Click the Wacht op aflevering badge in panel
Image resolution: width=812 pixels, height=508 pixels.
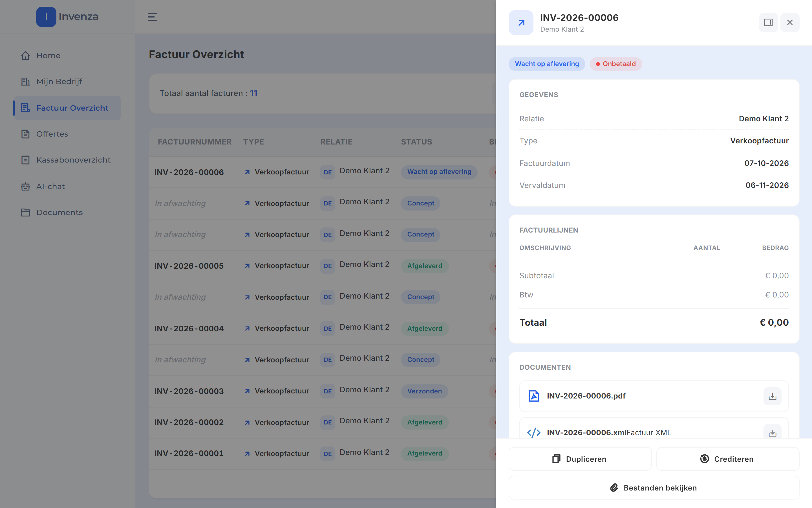pyautogui.click(x=547, y=64)
